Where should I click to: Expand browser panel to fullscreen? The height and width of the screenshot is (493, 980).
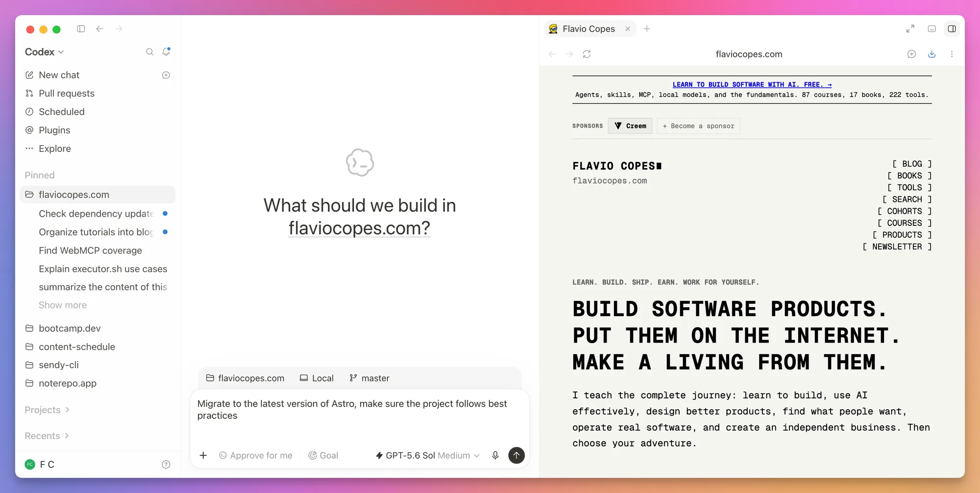point(910,29)
